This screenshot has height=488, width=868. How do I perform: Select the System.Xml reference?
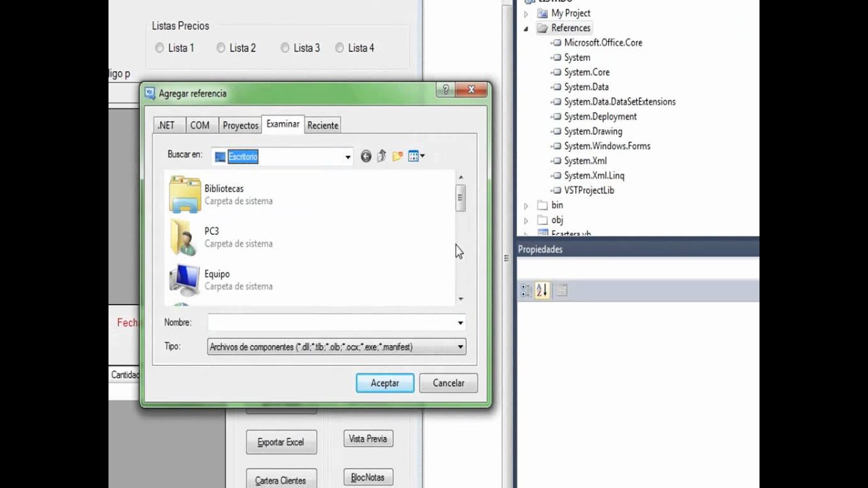(585, 161)
